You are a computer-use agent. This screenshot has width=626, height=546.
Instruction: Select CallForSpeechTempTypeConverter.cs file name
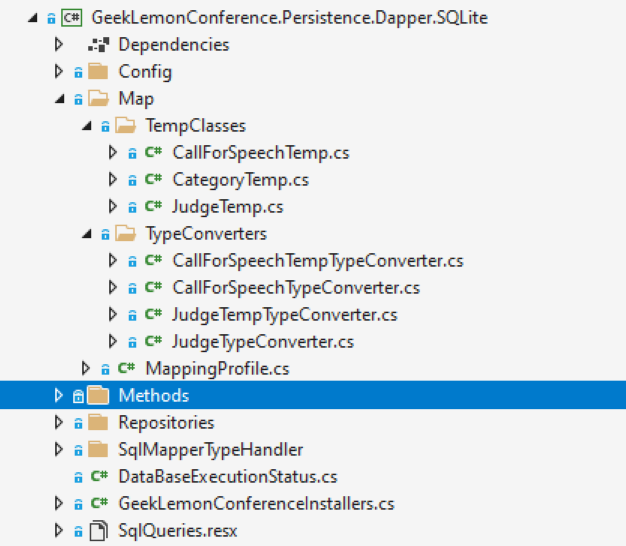[x=318, y=261]
